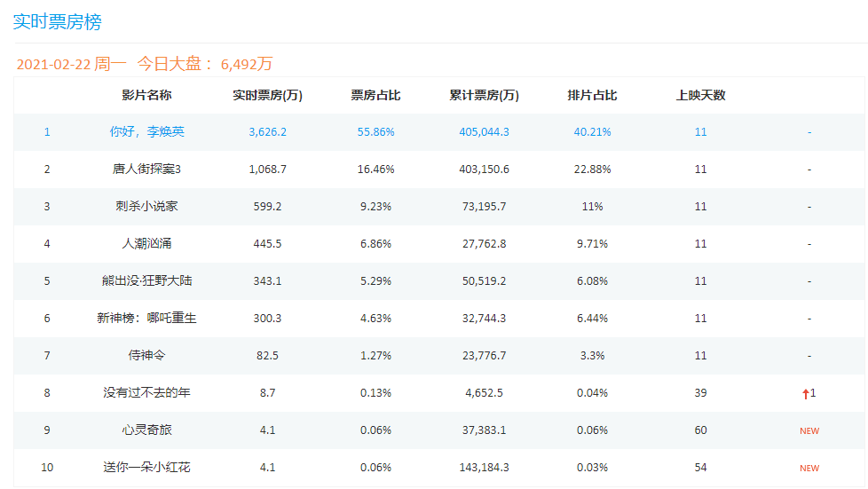Click the 心灵奇旅 movie title
The image size is (868, 489).
146,430
